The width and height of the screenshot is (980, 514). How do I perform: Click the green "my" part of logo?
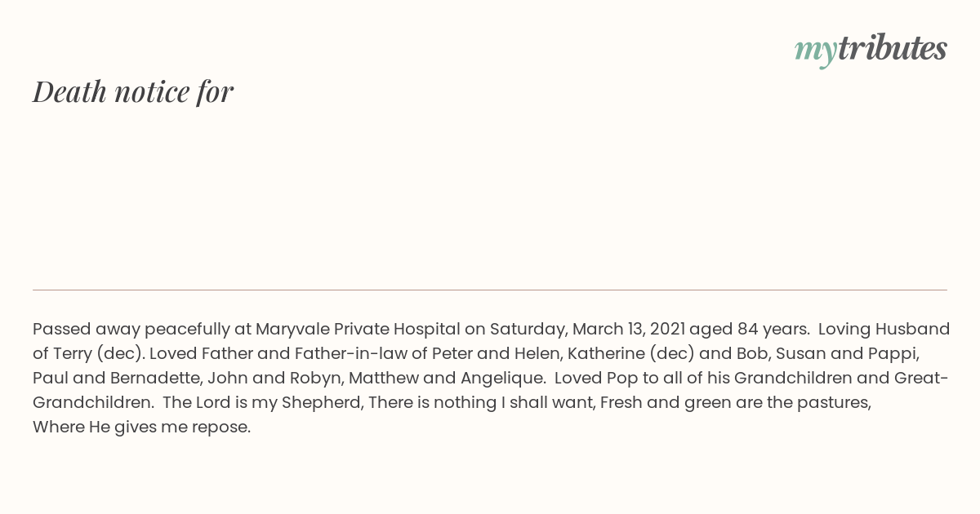(x=815, y=51)
